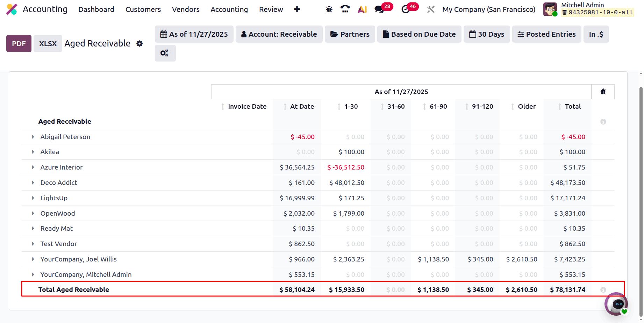Open the Accounting app logo icon
This screenshot has width=644, height=323.
pyautogui.click(x=12, y=9)
